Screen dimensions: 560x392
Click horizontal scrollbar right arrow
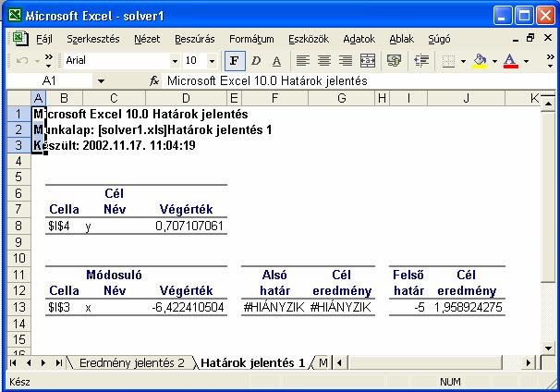528,363
